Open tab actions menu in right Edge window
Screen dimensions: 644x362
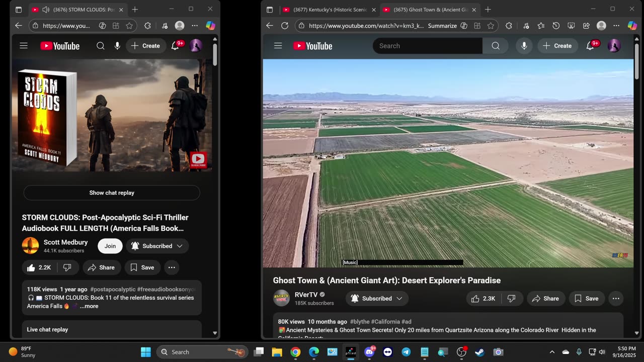(x=270, y=10)
